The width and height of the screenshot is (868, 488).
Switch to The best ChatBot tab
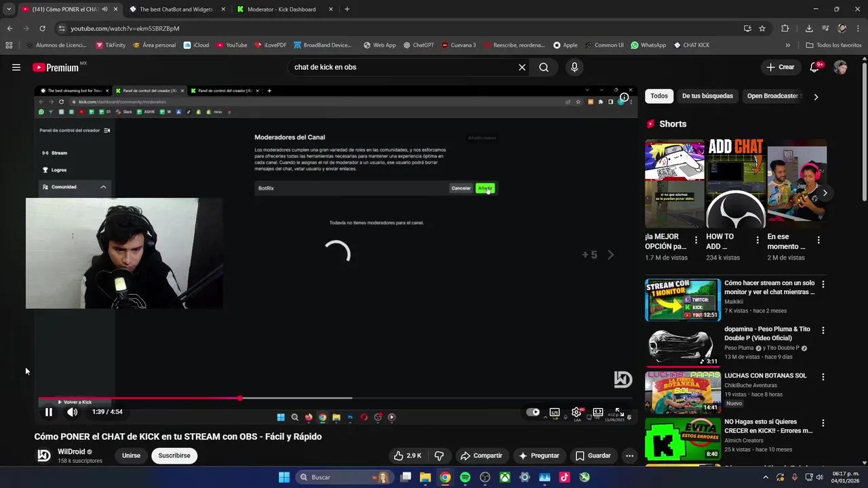click(x=175, y=9)
